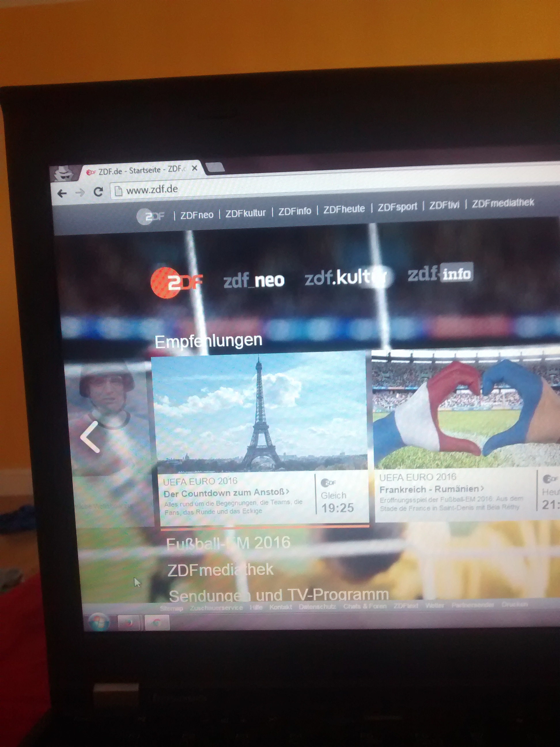This screenshot has width=560, height=747.
Task: Open ZDFsport in top navigation
Action: 397,207
